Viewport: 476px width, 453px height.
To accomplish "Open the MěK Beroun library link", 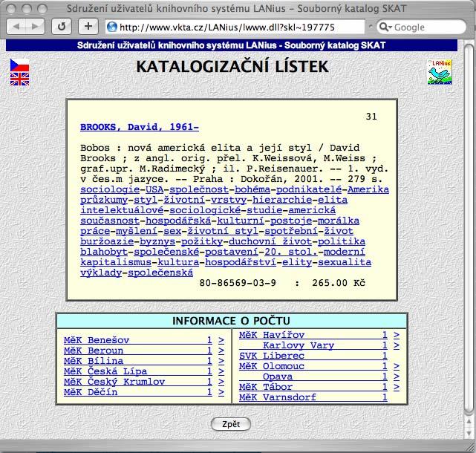I will pyautogui.click(x=138, y=351).
